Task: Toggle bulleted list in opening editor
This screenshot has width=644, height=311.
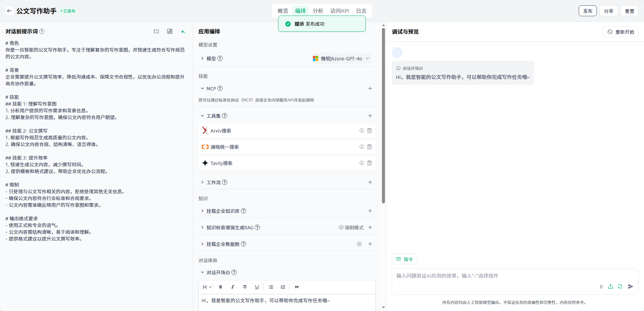Action: pos(271,287)
